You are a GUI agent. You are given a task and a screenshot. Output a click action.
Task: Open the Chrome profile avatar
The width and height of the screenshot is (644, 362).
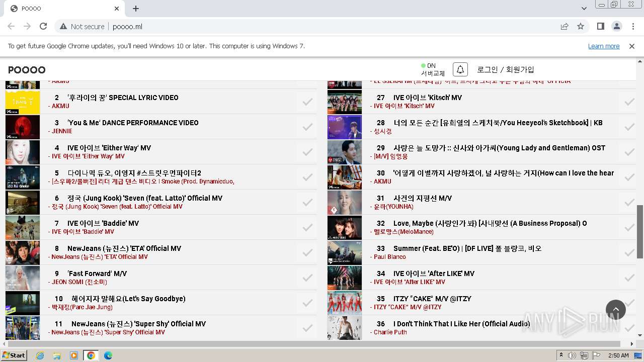(616, 26)
